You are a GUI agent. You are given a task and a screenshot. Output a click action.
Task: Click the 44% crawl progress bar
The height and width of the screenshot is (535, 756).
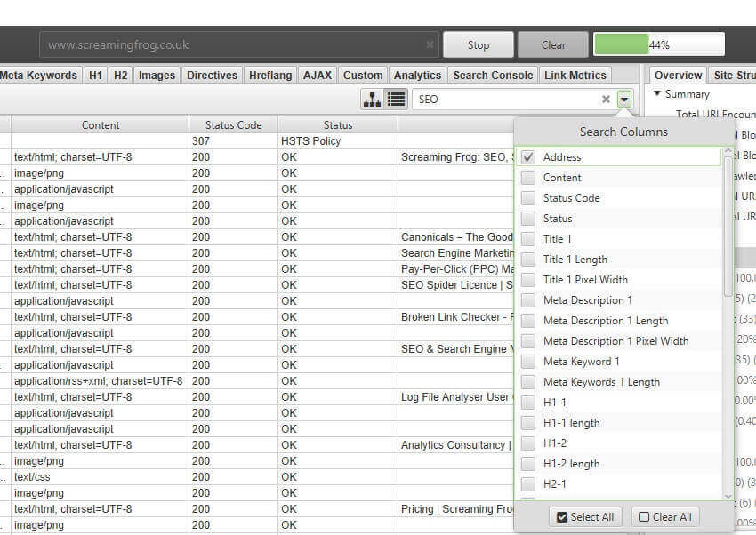coord(658,44)
